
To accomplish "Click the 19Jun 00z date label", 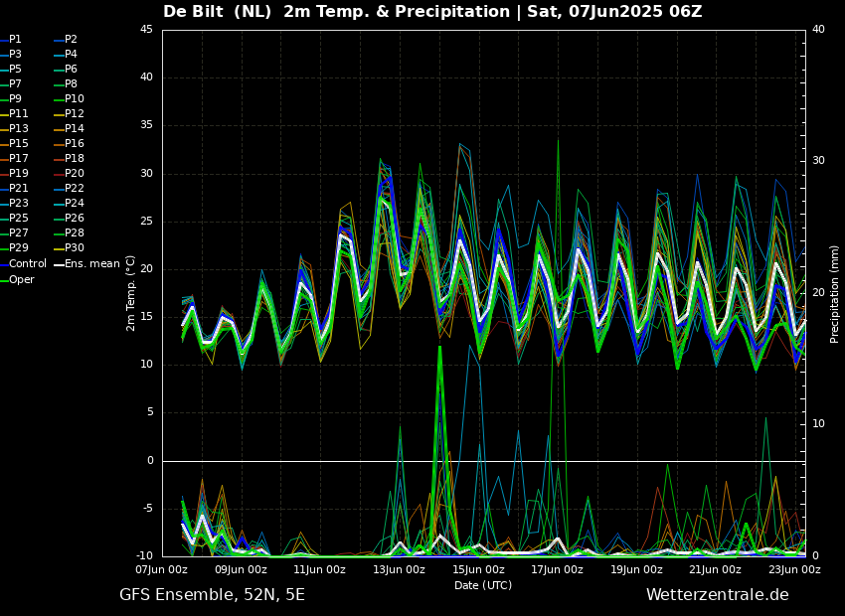I will [636, 569].
